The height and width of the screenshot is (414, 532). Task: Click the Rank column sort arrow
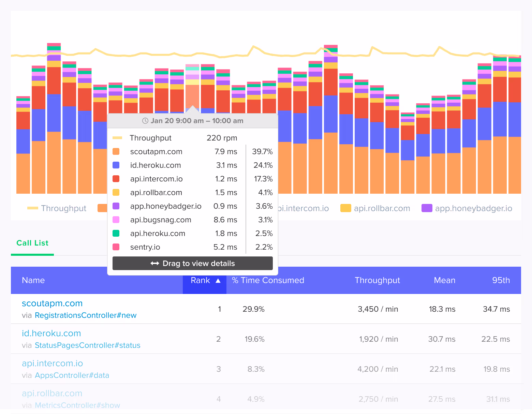pos(218,280)
